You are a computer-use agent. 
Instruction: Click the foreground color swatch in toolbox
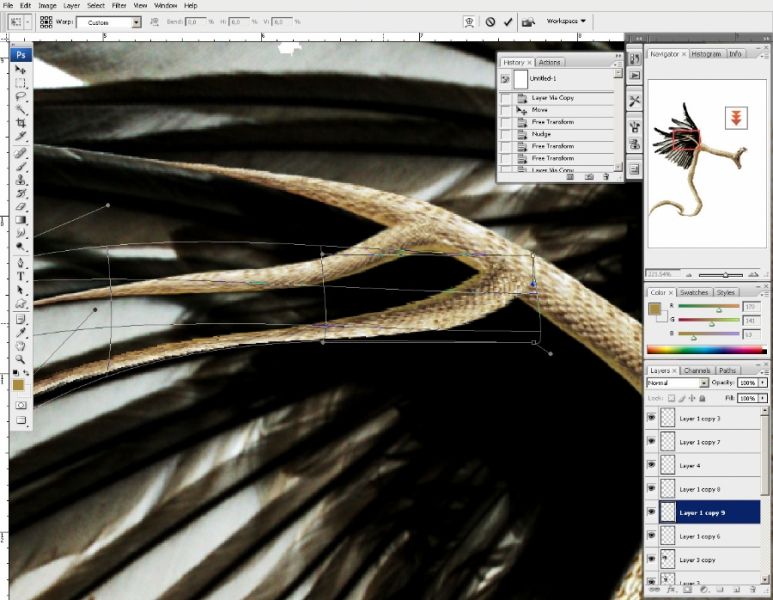tap(18, 385)
